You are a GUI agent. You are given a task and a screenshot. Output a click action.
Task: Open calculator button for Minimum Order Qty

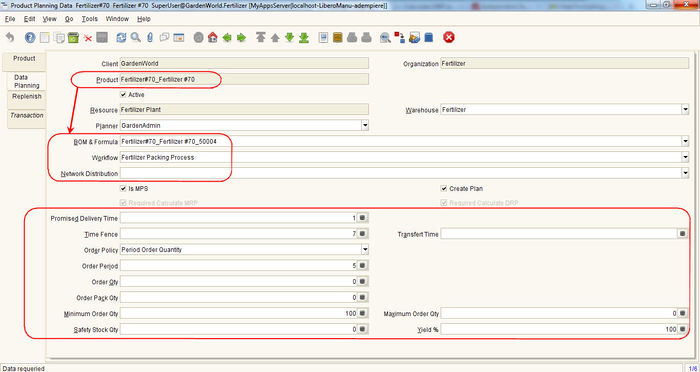pyautogui.click(x=363, y=314)
